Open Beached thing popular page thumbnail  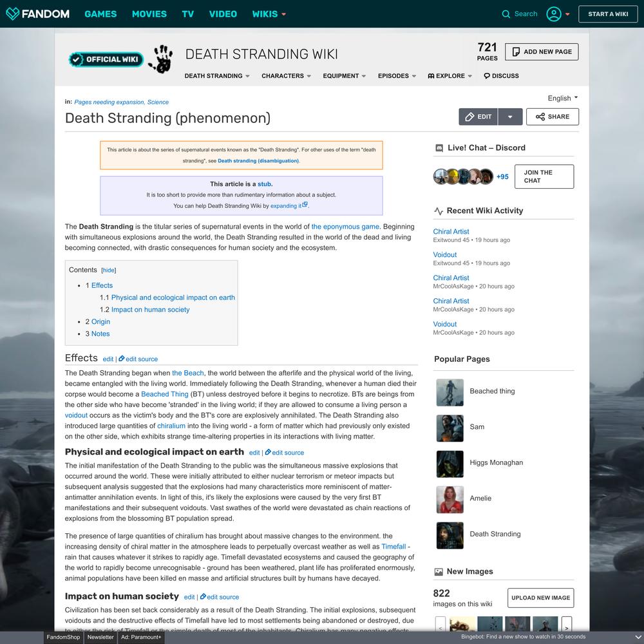[450, 392]
